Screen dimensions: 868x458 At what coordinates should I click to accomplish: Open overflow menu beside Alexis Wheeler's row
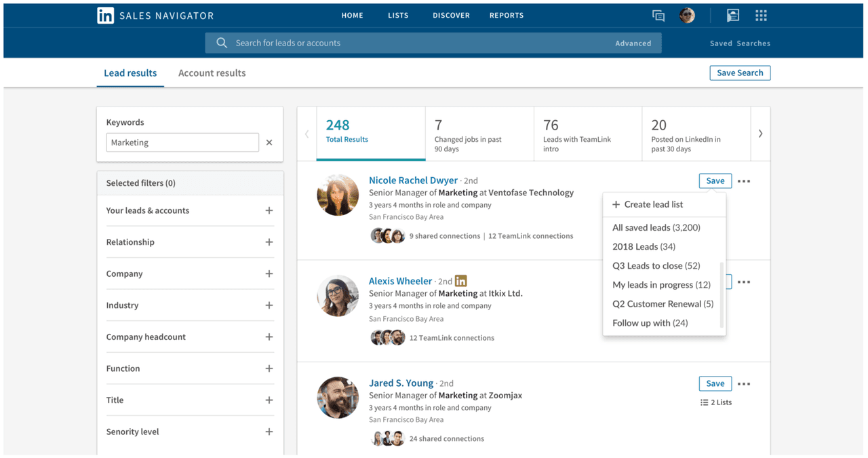click(744, 282)
